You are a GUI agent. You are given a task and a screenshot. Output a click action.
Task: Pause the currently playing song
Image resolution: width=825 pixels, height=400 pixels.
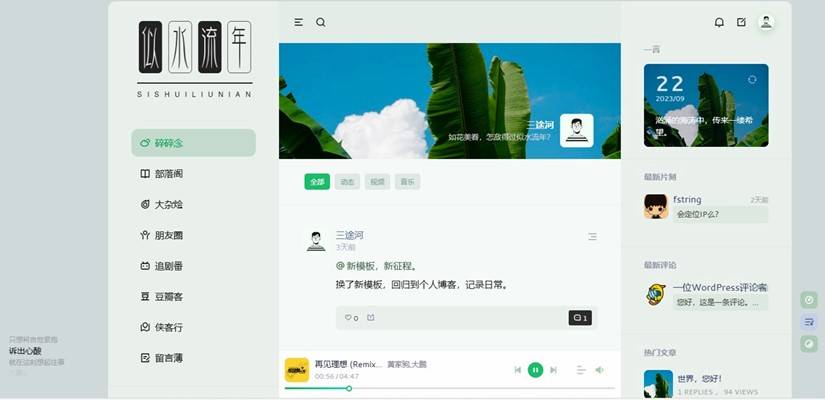tap(536, 370)
